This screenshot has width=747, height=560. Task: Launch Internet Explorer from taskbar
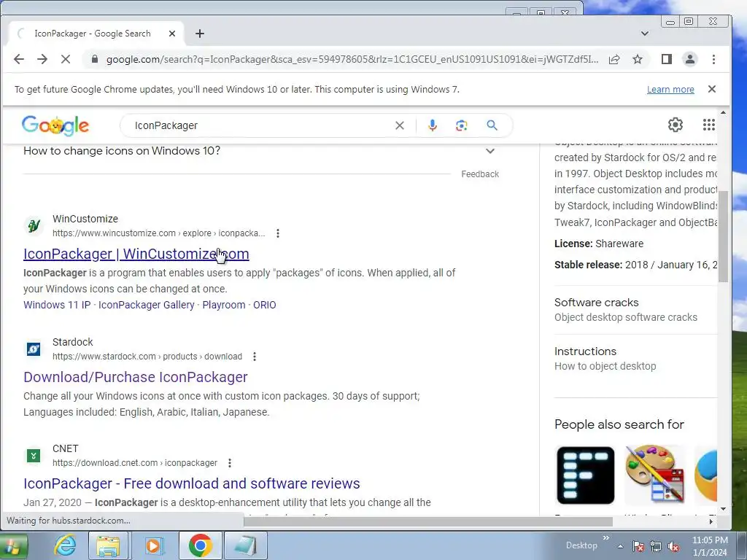point(65,545)
